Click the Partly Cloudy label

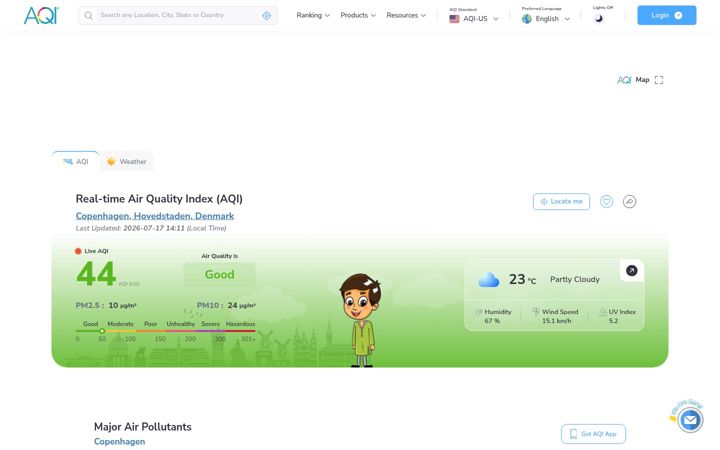pyautogui.click(x=575, y=279)
